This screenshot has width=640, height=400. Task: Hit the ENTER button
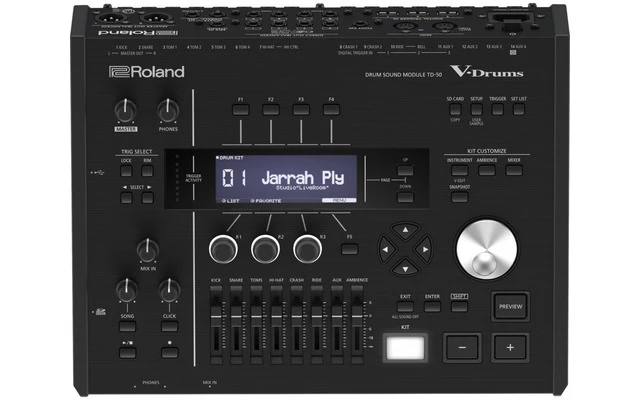432,307
